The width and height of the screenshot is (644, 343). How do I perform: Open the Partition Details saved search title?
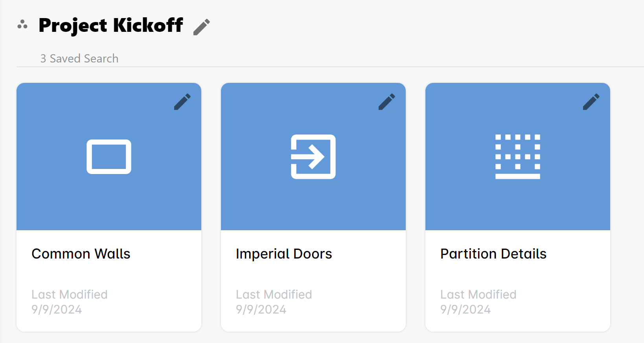[x=493, y=254]
